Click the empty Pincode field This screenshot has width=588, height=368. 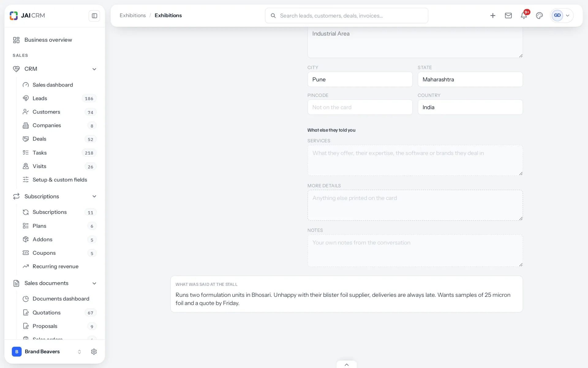(x=360, y=107)
